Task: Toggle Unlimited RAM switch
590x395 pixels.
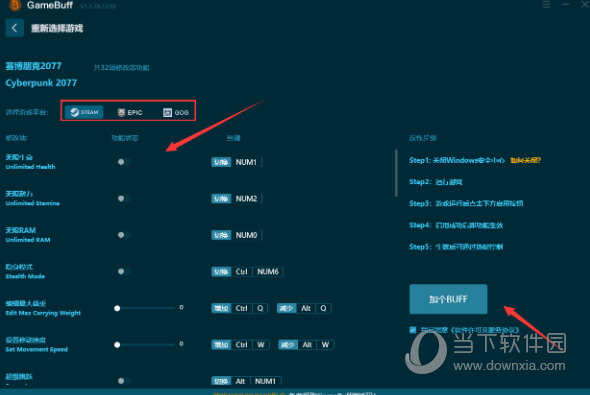Action: click(123, 235)
